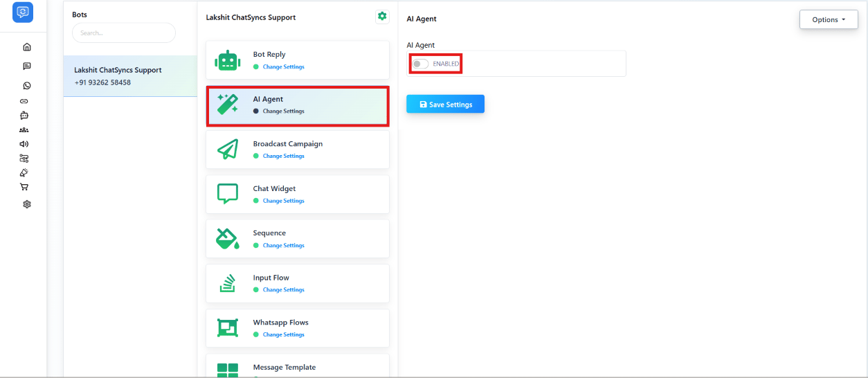Click the AI Agent magic wand icon

tap(228, 105)
